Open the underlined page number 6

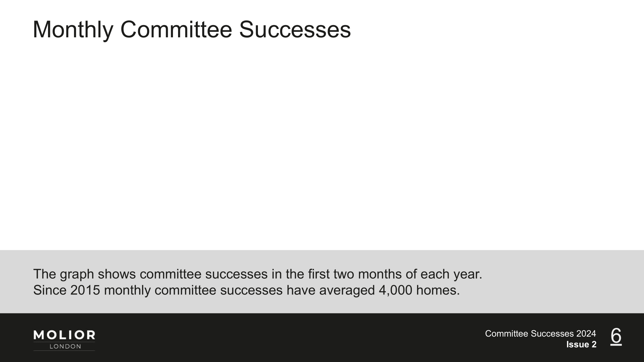pos(616,336)
